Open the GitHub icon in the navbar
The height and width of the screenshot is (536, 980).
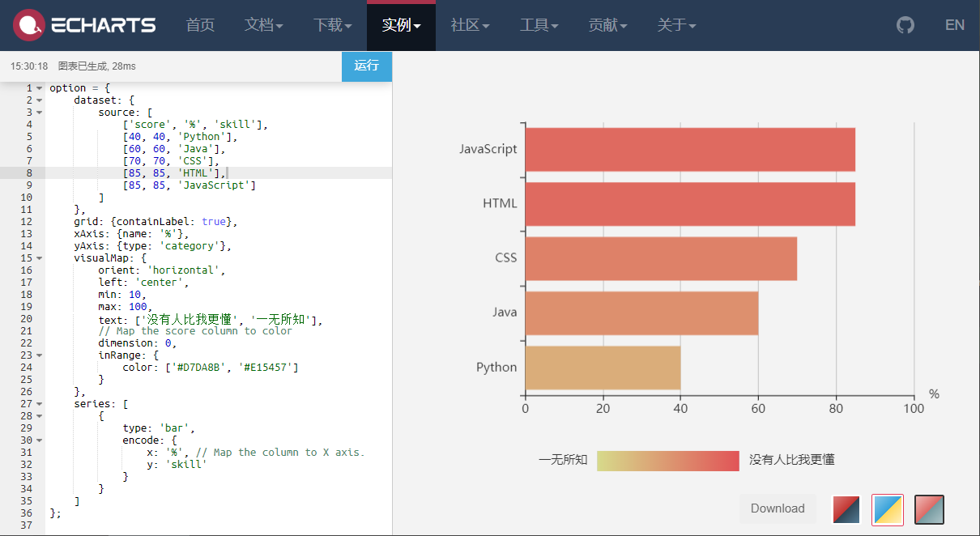905,24
